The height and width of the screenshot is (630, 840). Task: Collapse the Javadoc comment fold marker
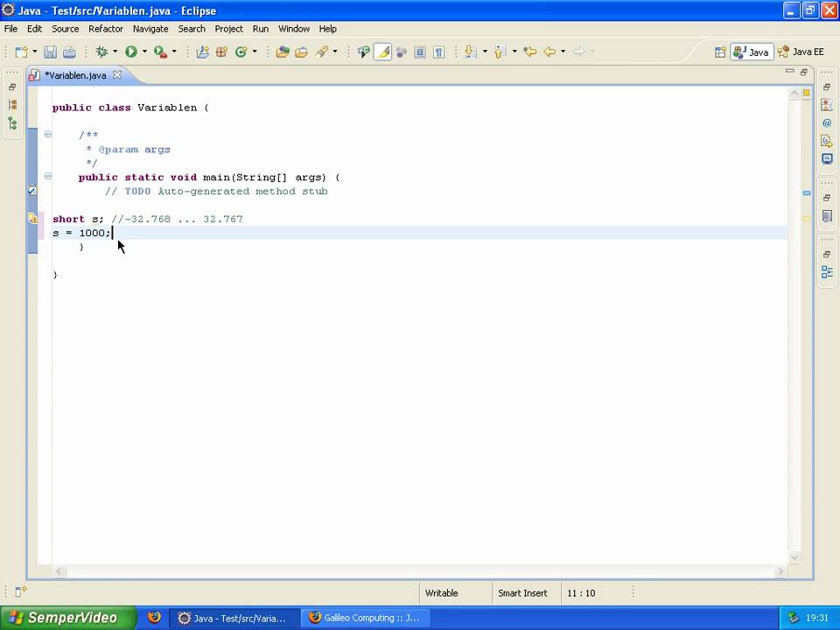coord(47,134)
